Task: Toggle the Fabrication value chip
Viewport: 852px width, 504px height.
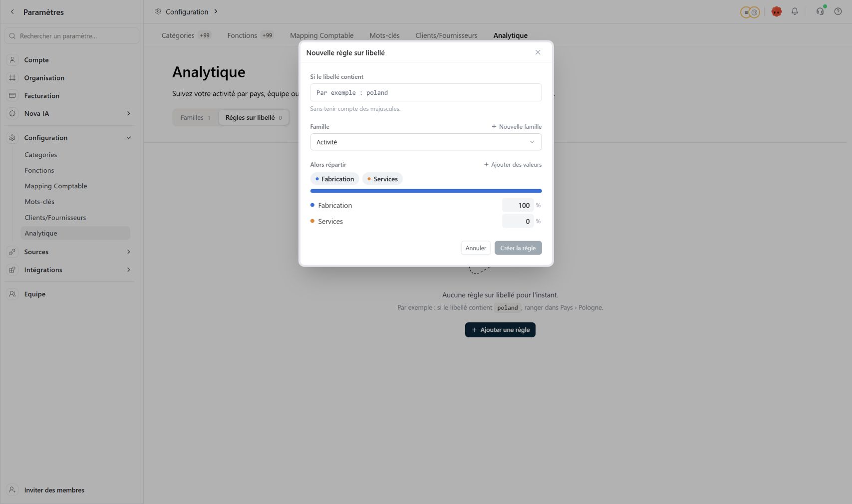Action: (x=334, y=179)
